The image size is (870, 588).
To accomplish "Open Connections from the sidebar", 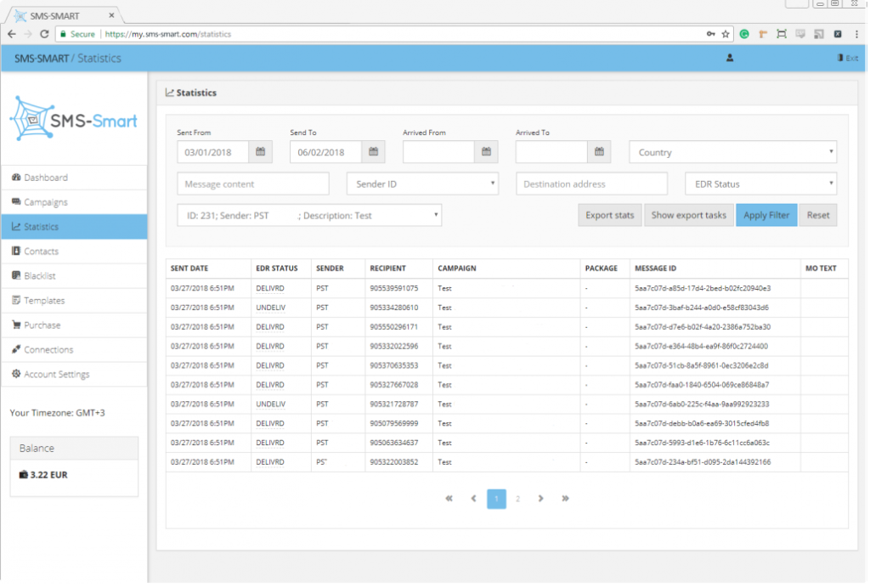I will [x=75, y=349].
